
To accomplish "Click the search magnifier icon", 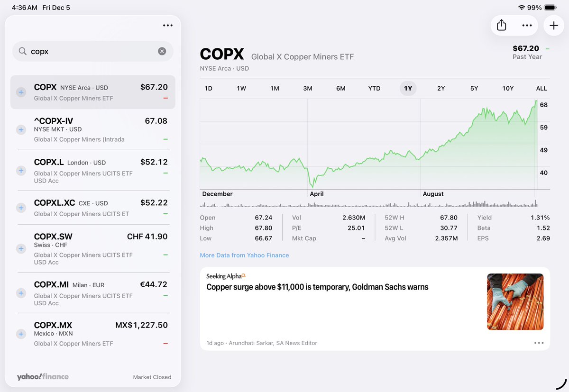I will (22, 51).
